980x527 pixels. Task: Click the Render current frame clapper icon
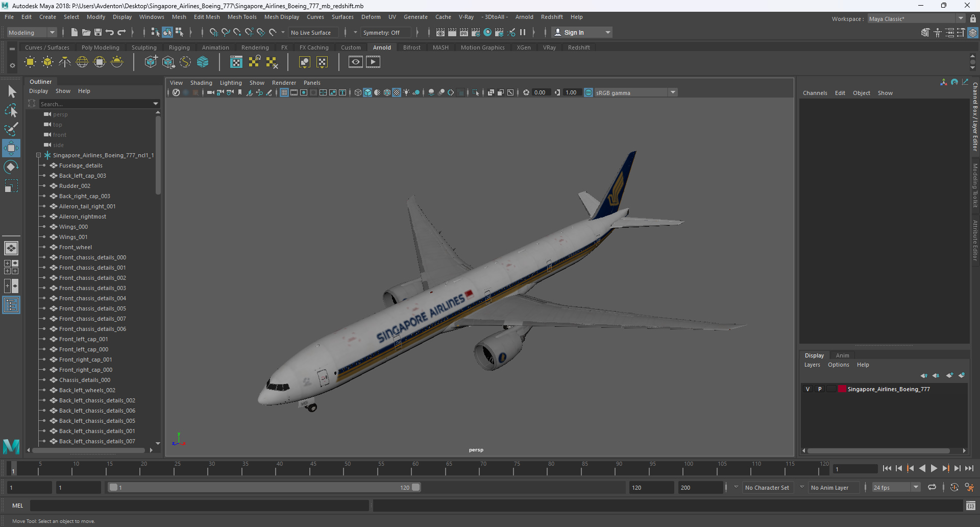pyautogui.click(x=452, y=32)
